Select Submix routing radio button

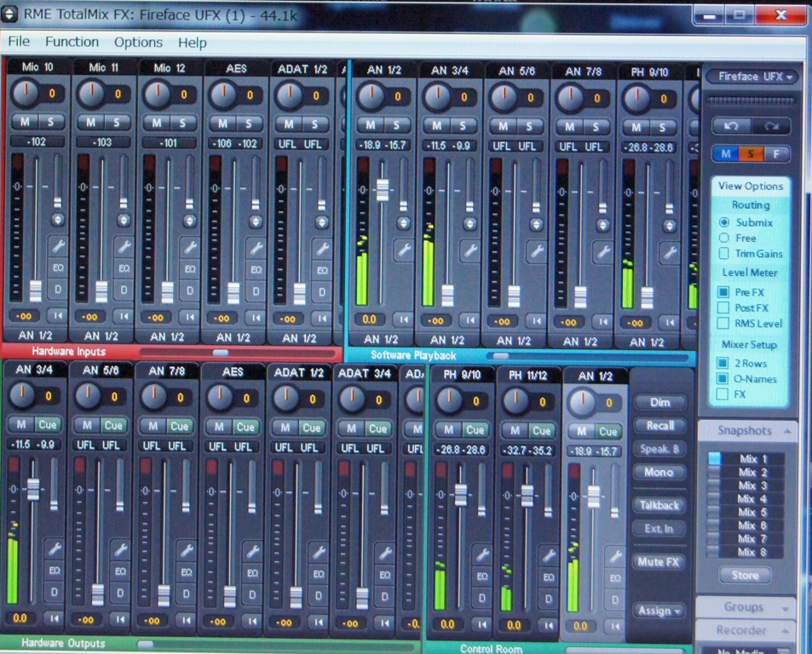[x=724, y=222]
